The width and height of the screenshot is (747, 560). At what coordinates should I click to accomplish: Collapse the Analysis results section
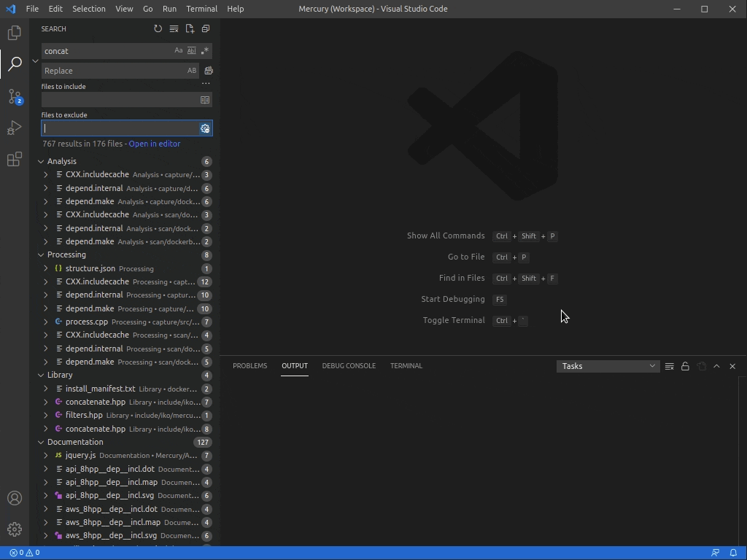pos(42,160)
